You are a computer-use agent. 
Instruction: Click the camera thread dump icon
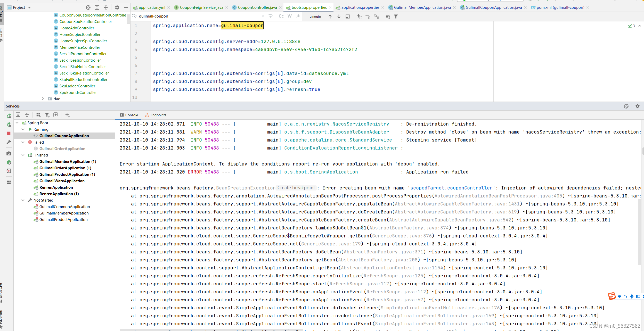pos(9,154)
